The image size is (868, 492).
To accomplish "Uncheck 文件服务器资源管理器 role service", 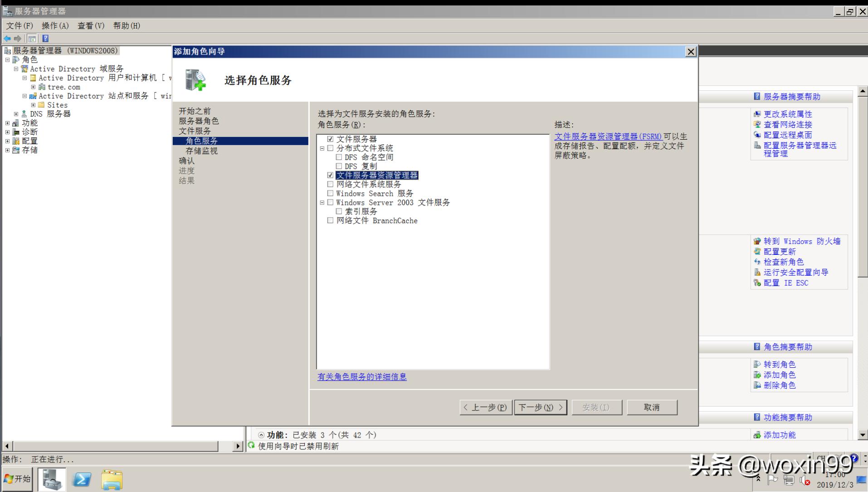I will pyautogui.click(x=330, y=175).
